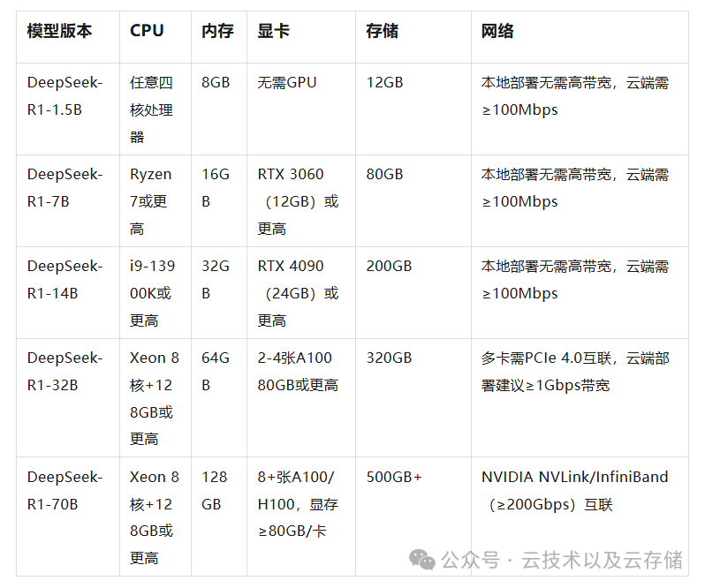Click the Xeon CPU cell in R1-32B row

pos(155,398)
